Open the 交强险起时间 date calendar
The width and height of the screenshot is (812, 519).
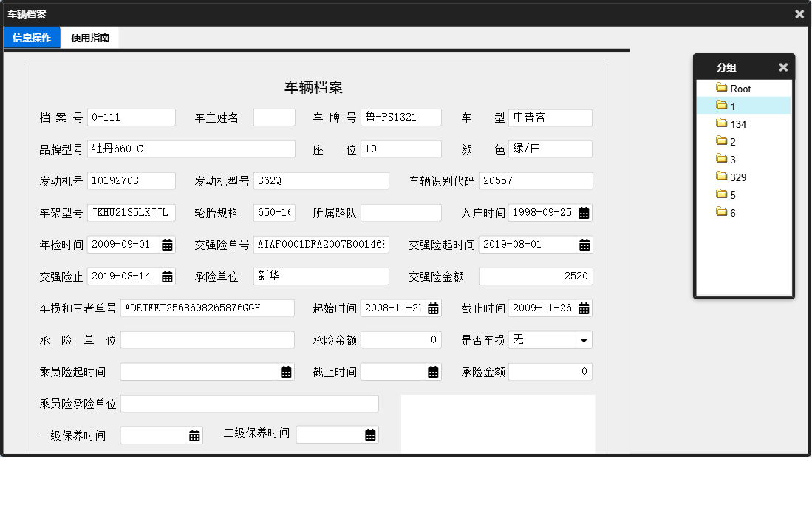click(x=584, y=244)
